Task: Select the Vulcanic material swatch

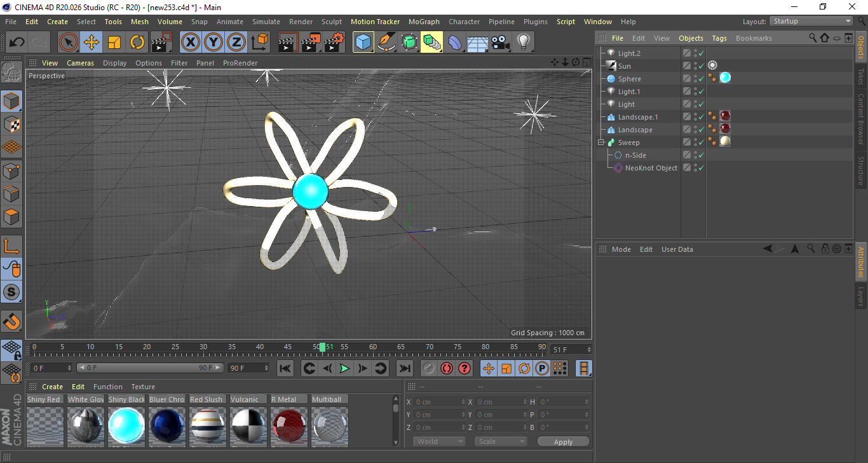Action: tap(248, 425)
